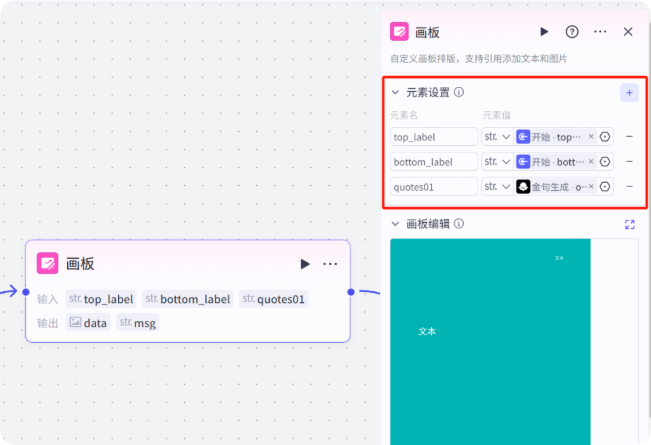Image resolution: width=651 pixels, height=445 pixels.
Task: Close the 画板 settings panel
Action: (x=628, y=32)
